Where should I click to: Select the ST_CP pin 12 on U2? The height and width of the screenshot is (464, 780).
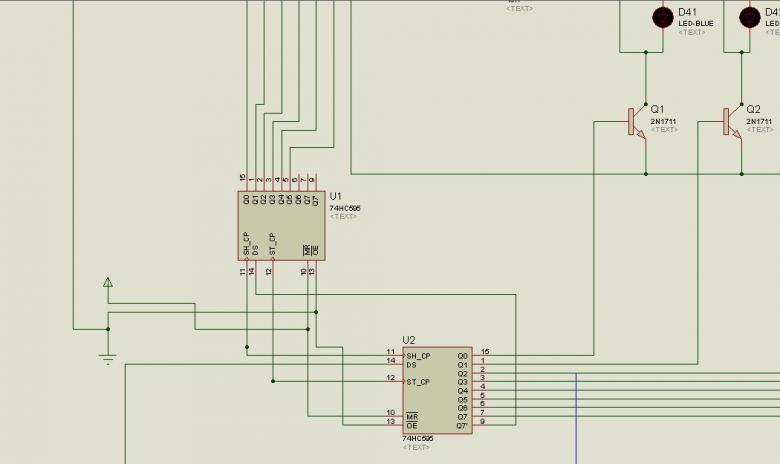click(394, 381)
